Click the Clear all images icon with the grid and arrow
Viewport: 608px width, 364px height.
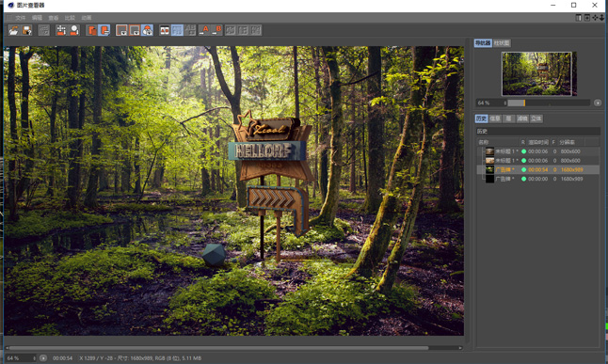[x=61, y=30]
